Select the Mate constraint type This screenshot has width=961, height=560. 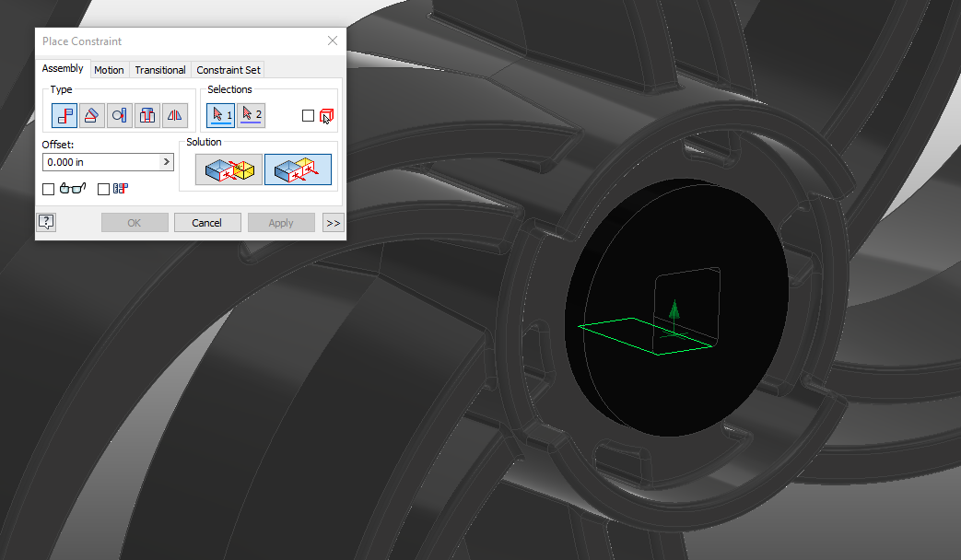[x=64, y=115]
